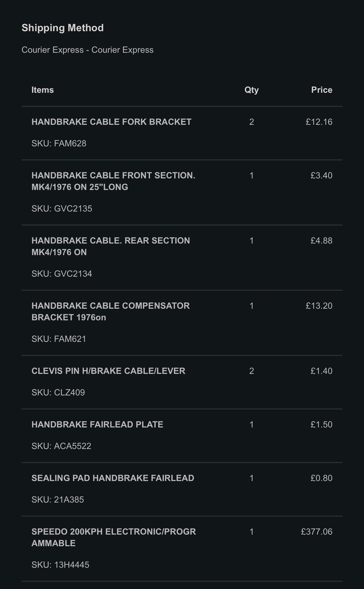This screenshot has width=364, height=589.
Task: Open HANDBRAKE CABLE COMPENSATOR BRACKET item
Action: click(x=110, y=311)
